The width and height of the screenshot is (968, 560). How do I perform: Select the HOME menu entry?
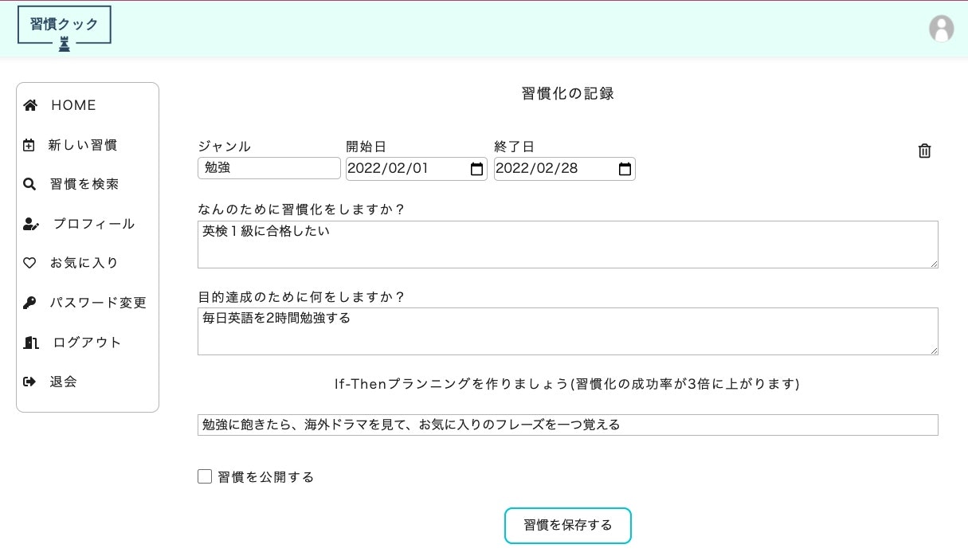click(73, 104)
